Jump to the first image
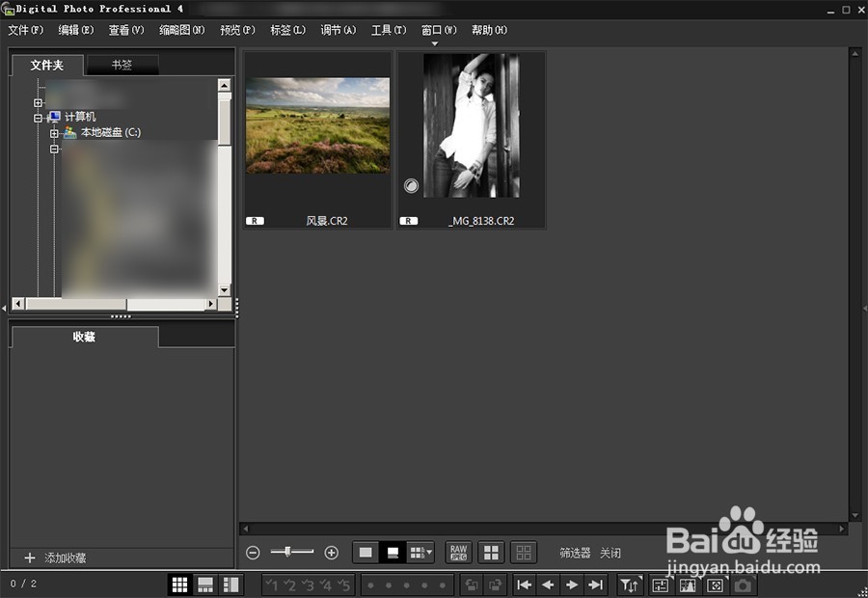This screenshot has height=598, width=868. click(524, 584)
